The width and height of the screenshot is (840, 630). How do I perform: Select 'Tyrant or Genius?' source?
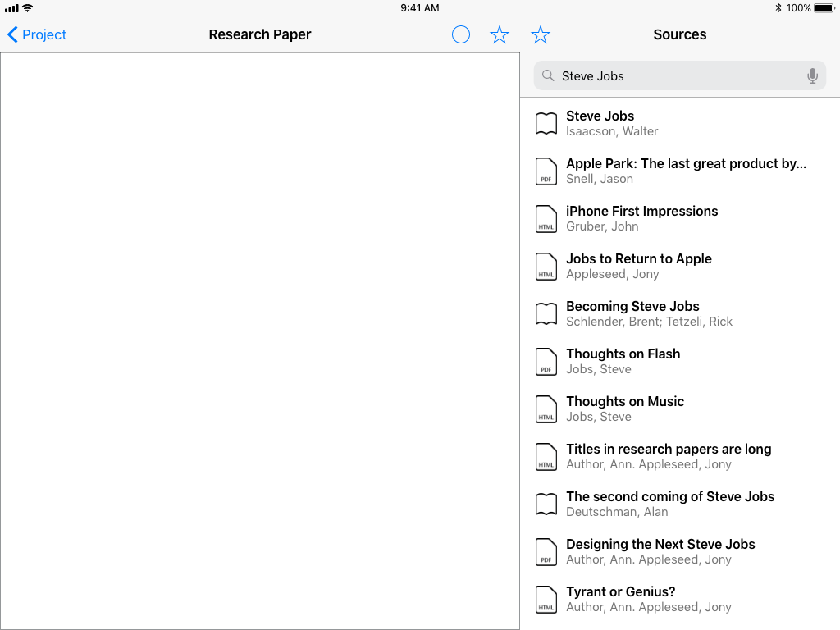click(620, 591)
